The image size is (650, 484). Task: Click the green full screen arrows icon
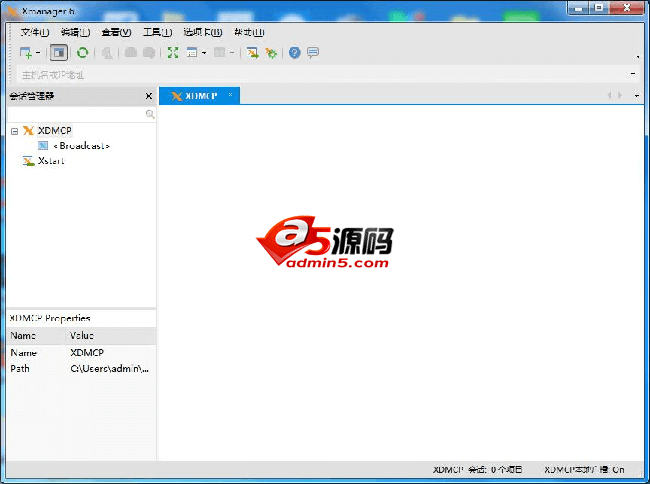point(173,53)
